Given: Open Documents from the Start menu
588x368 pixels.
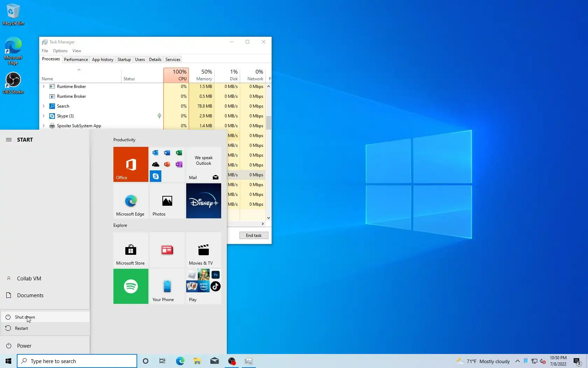Looking at the screenshot, I should click(45, 295).
